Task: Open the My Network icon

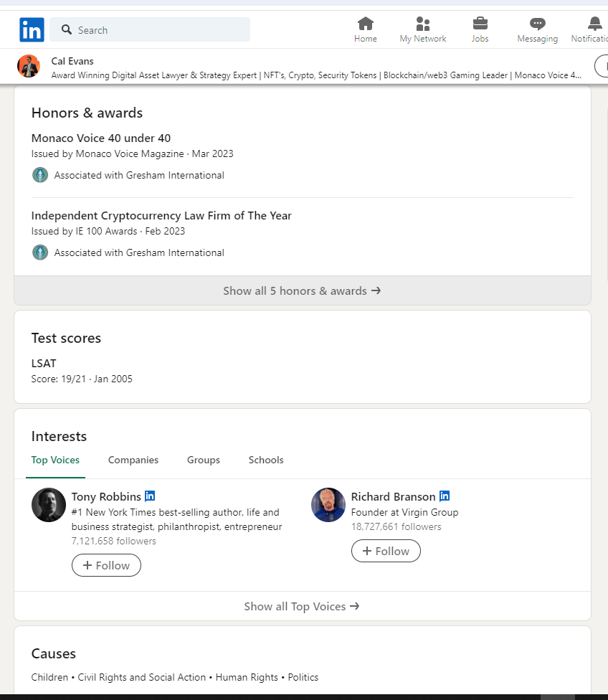Action: click(422, 23)
